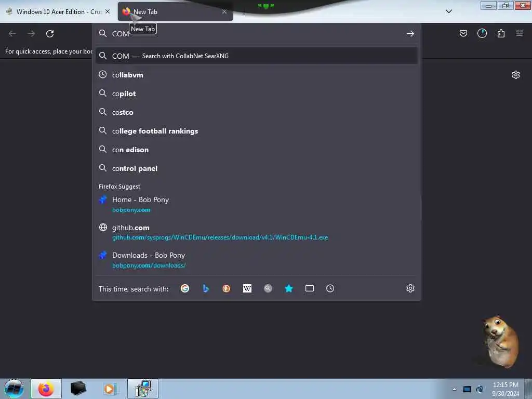The width and height of the screenshot is (532, 399).
Task: Choose college football rankings suggestion
Action: pos(257,131)
